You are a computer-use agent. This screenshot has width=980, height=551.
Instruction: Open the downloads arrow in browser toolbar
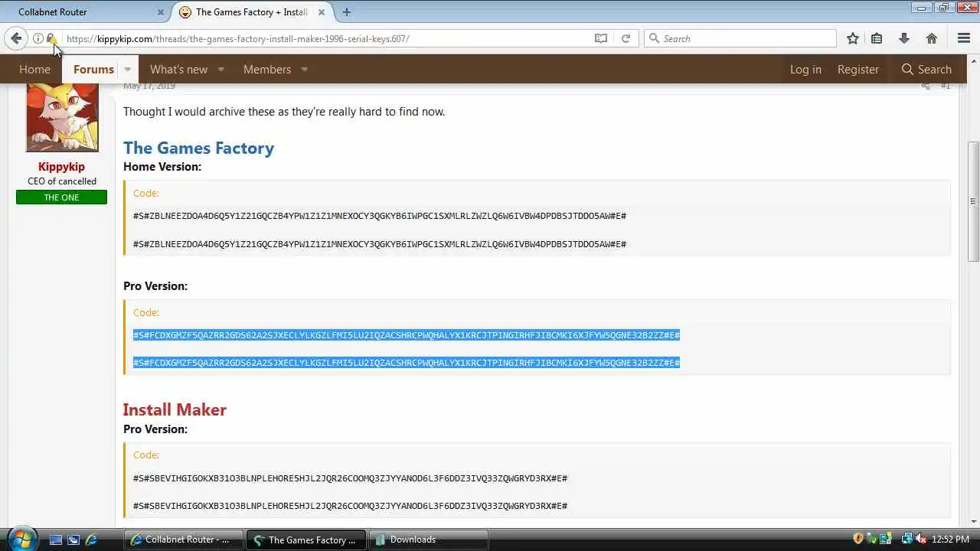(904, 38)
